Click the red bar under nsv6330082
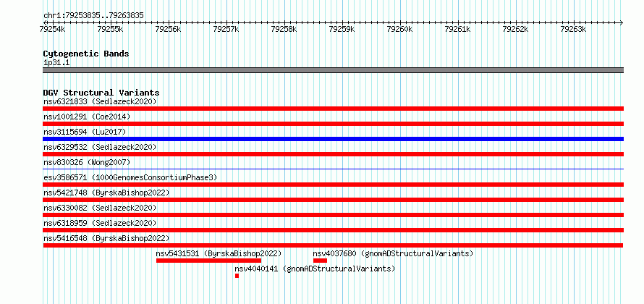The width and height of the screenshot is (644, 304). point(334,215)
